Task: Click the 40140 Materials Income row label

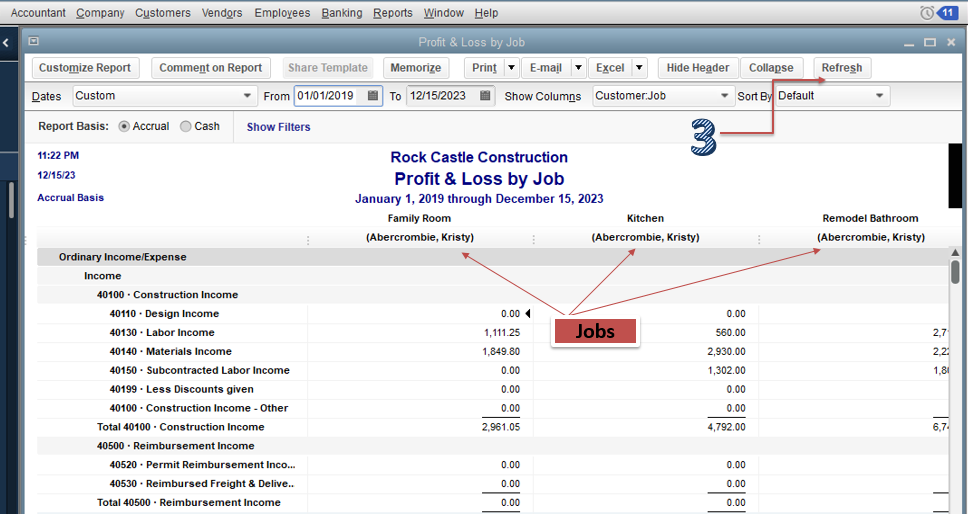Action: 171,352
